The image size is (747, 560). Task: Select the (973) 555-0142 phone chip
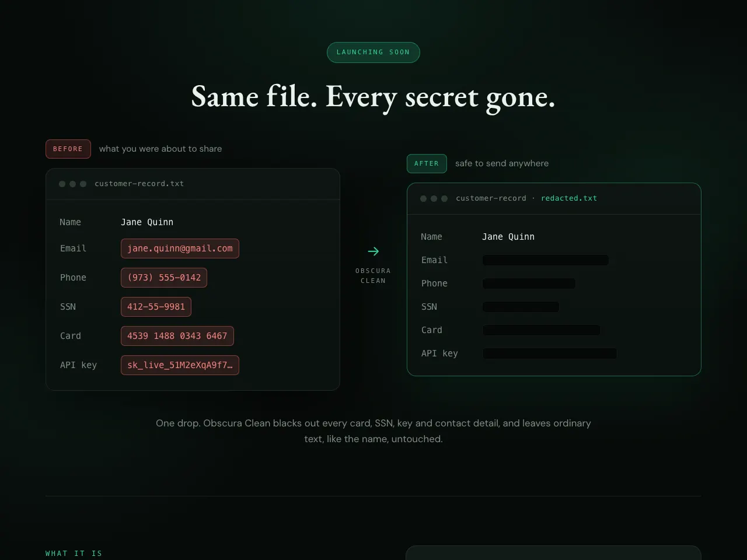[164, 278]
